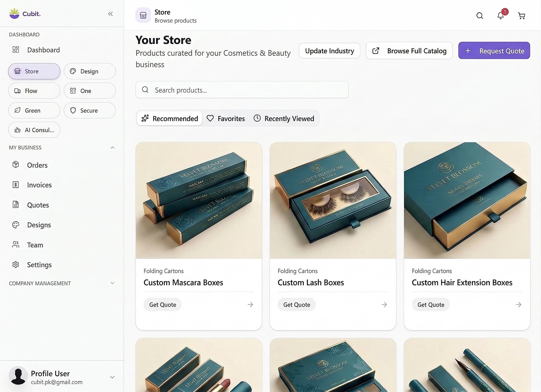Open notifications via the bell icon
This screenshot has width=541, height=392.
pos(500,16)
